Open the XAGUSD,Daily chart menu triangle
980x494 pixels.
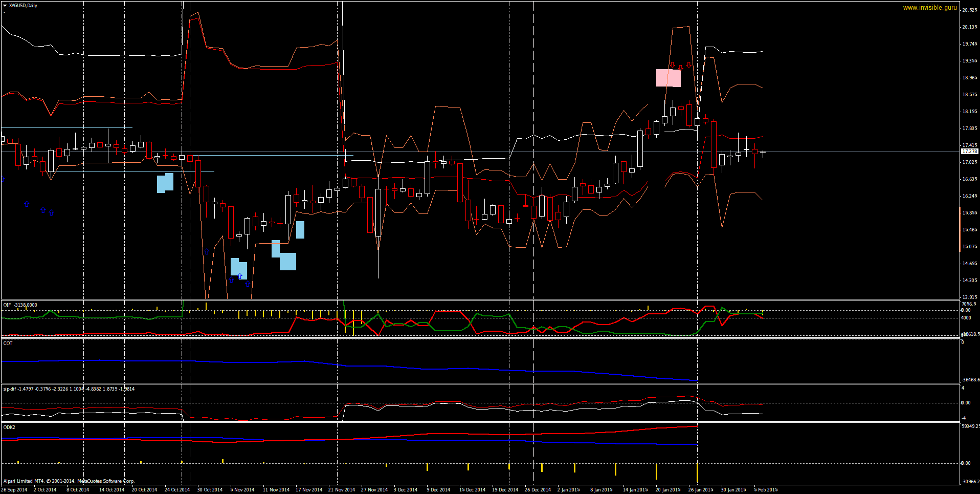[5, 6]
